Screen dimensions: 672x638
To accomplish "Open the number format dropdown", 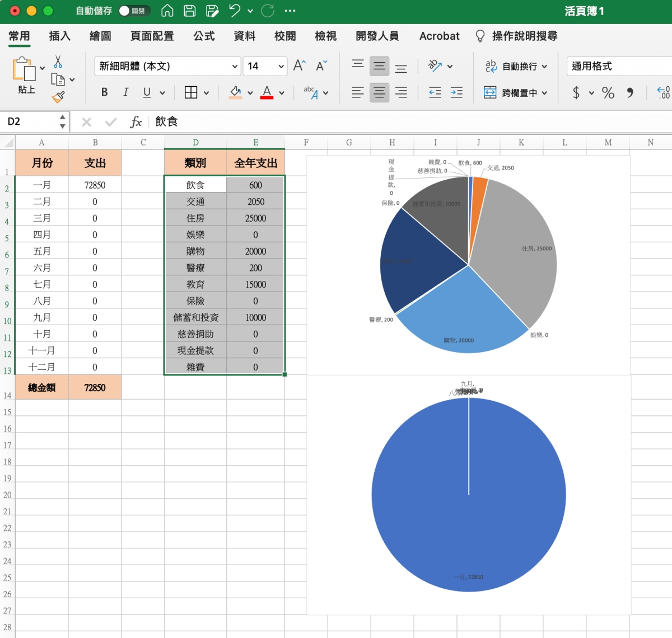I will coord(619,66).
